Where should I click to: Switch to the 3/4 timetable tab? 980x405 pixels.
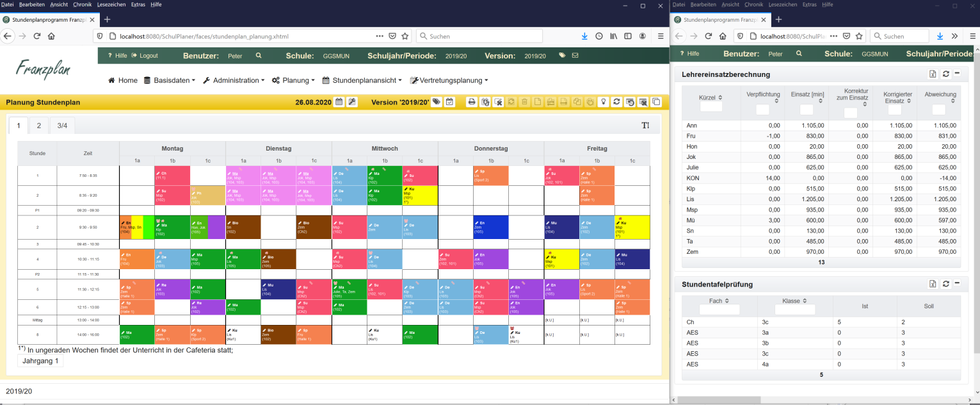[x=63, y=125]
